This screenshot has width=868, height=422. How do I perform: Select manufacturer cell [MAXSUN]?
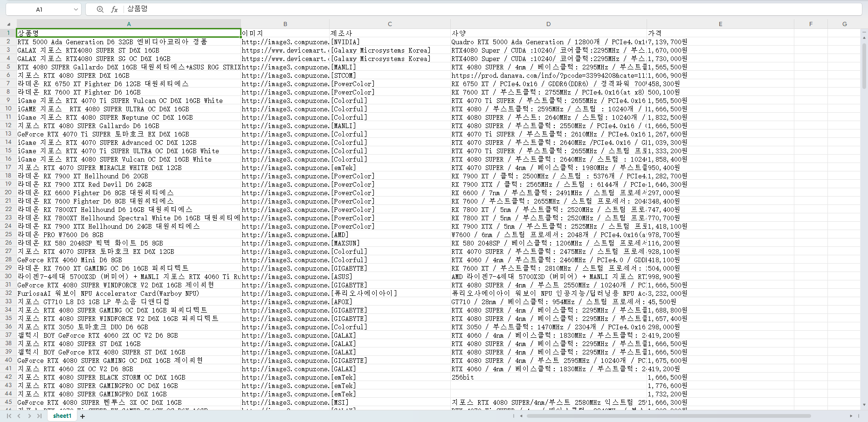tap(390, 243)
